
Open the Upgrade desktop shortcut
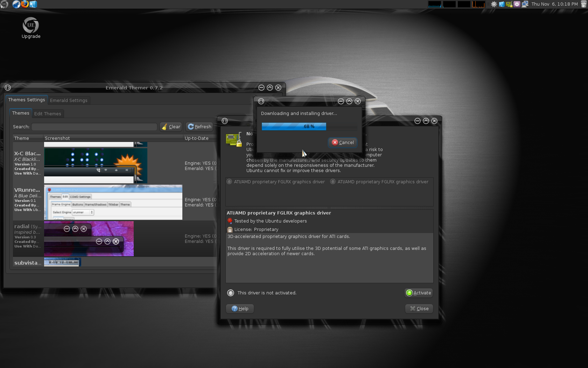pyautogui.click(x=31, y=28)
